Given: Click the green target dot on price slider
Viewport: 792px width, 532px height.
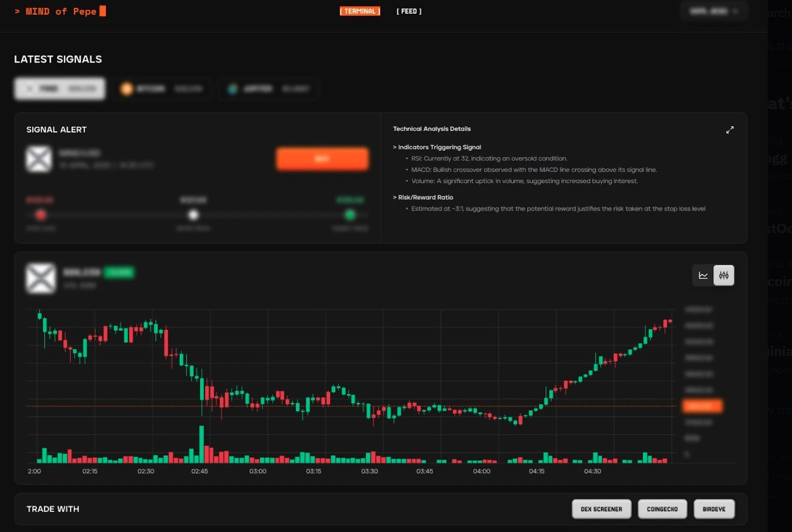Looking at the screenshot, I should (350, 215).
